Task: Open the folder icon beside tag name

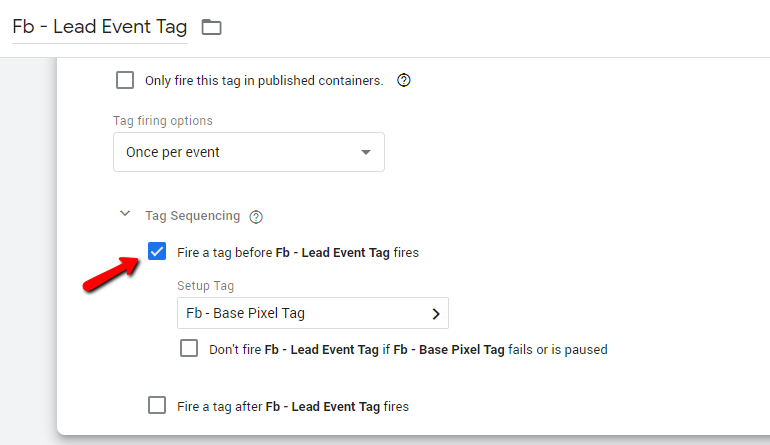Action: [x=212, y=27]
